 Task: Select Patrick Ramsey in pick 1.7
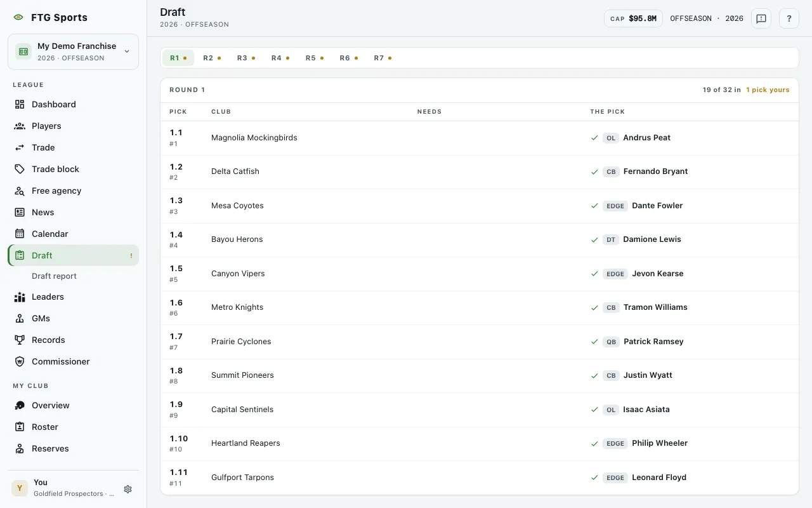[x=653, y=342]
